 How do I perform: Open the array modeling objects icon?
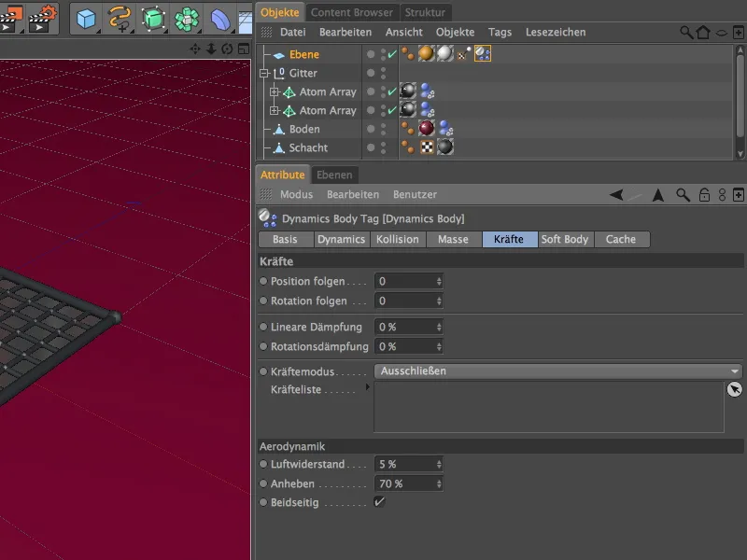click(186, 19)
